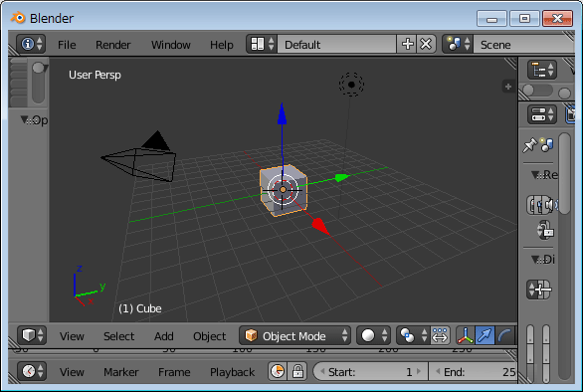Toggle the use preview range clock button

278,371
